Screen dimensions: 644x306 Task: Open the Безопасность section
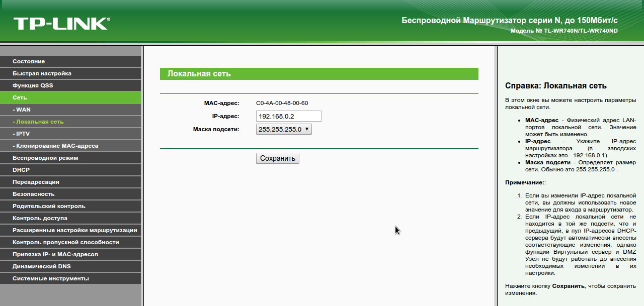pos(70,194)
